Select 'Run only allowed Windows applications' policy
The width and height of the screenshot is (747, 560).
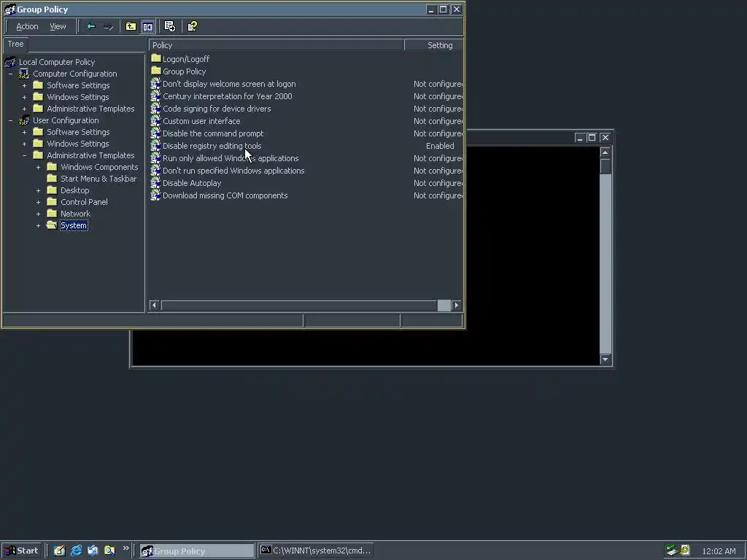pos(231,158)
